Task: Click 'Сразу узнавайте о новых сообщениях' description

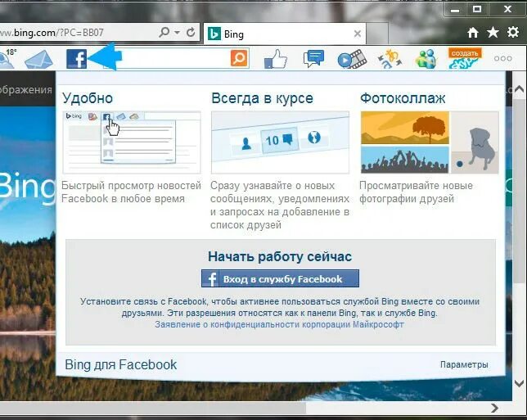Action: (280, 205)
